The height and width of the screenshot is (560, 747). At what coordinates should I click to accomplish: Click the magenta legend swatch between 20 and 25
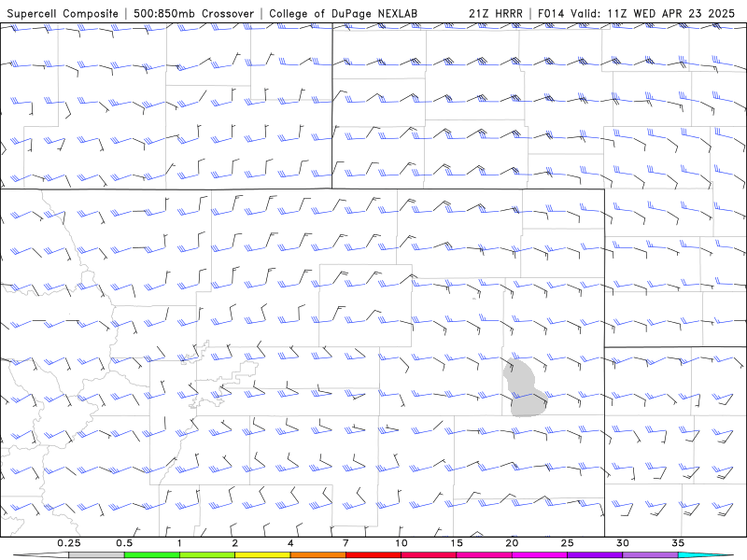click(x=540, y=555)
